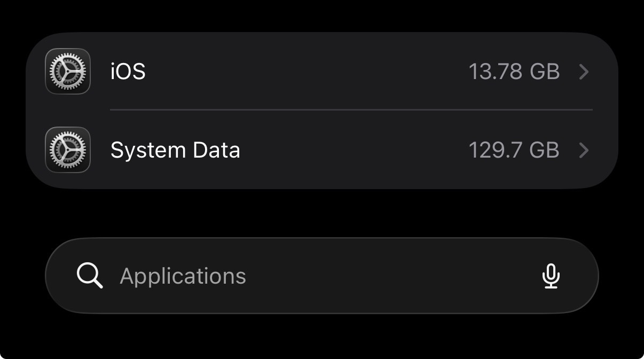Click the System Data gear icon
Viewport: 644px width, 359px height.
[67, 150]
